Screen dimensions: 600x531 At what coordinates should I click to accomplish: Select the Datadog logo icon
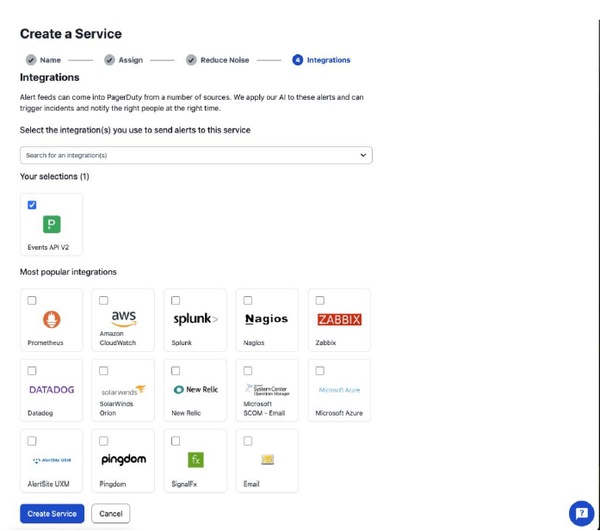pyautogui.click(x=51, y=390)
